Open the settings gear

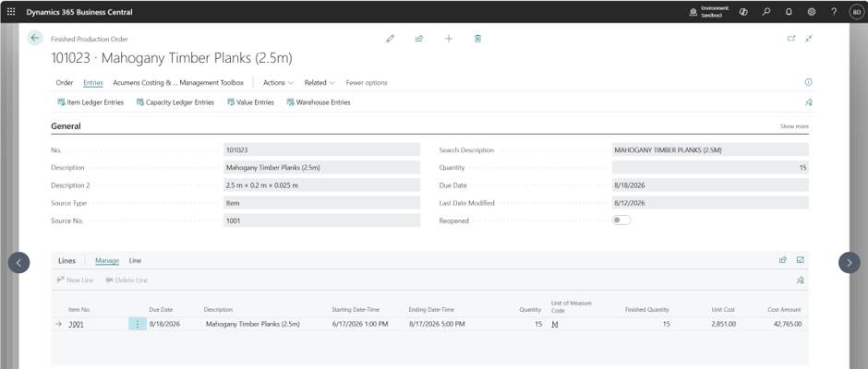[812, 12]
